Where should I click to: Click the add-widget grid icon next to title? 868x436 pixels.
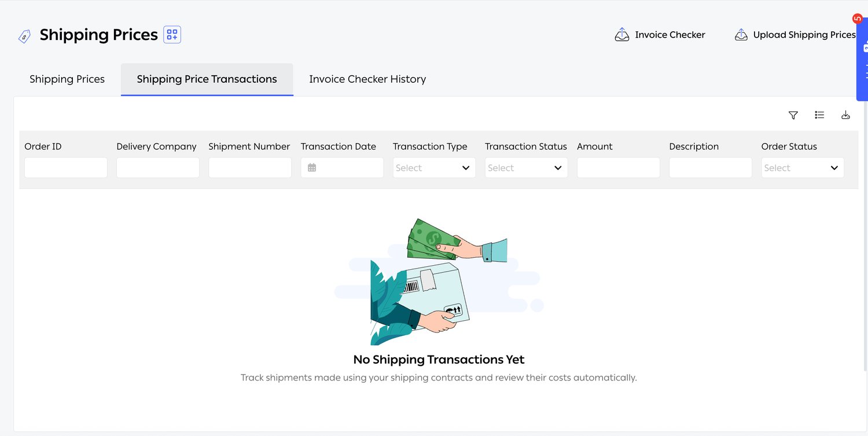click(172, 35)
